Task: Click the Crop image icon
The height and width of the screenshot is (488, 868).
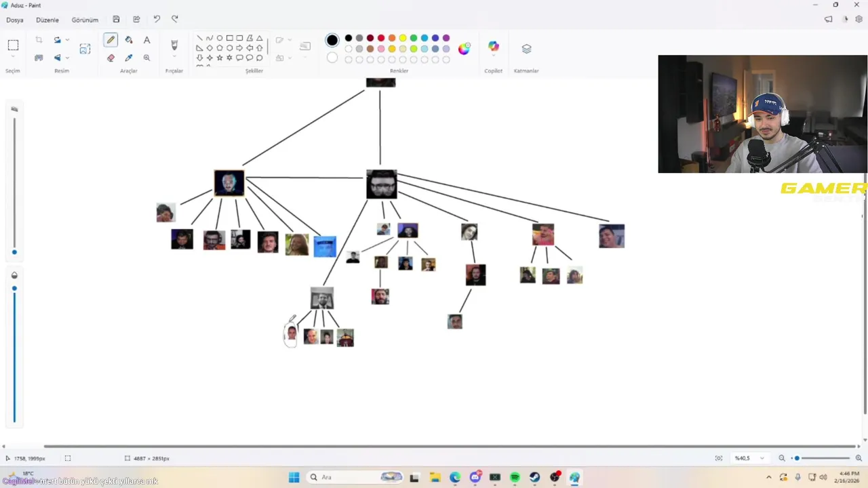Action: [39, 40]
